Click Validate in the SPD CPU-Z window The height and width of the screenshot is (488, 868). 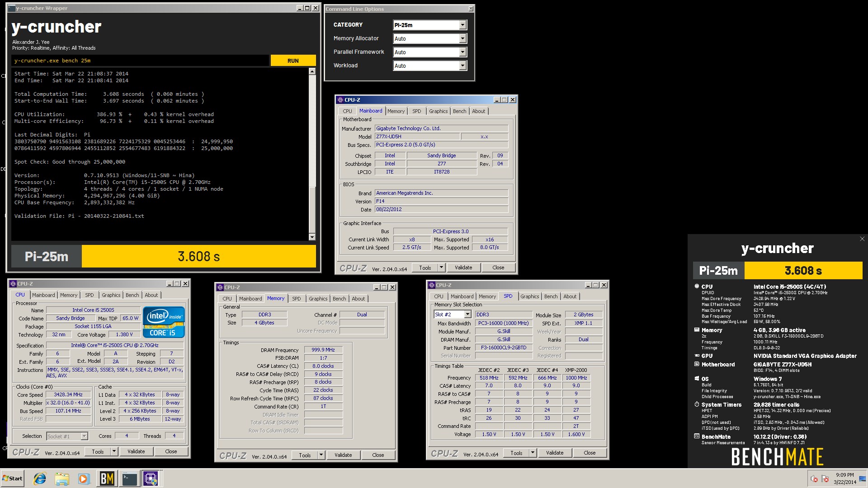coord(555,453)
